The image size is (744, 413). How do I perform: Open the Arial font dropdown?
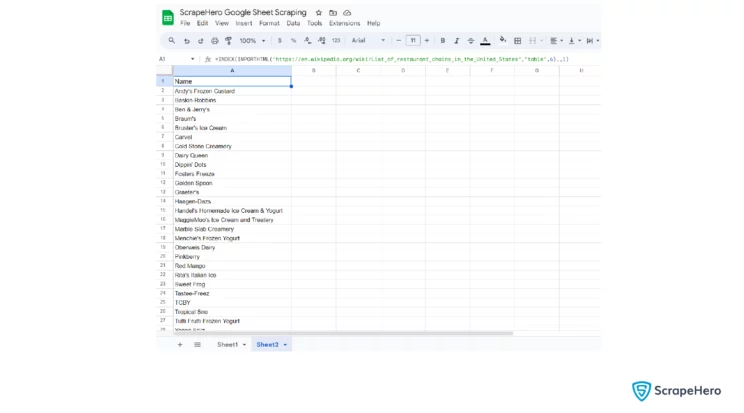coord(368,41)
